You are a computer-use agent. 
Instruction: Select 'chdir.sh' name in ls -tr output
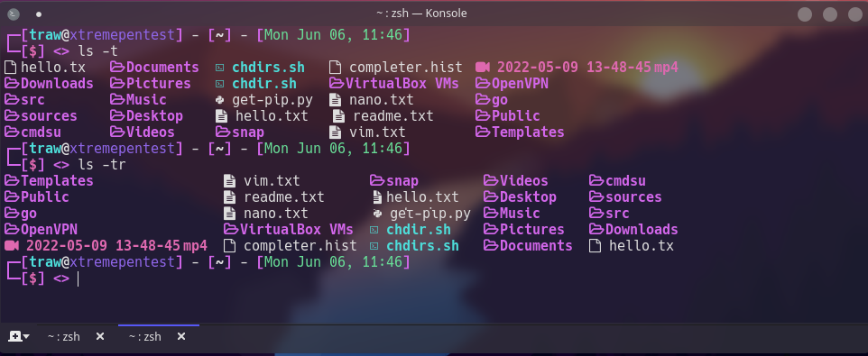[419, 230]
